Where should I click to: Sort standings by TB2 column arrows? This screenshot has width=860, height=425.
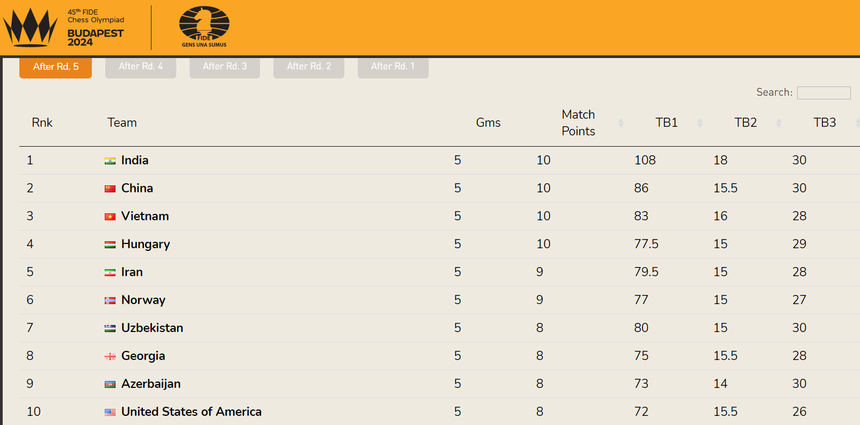tap(778, 123)
